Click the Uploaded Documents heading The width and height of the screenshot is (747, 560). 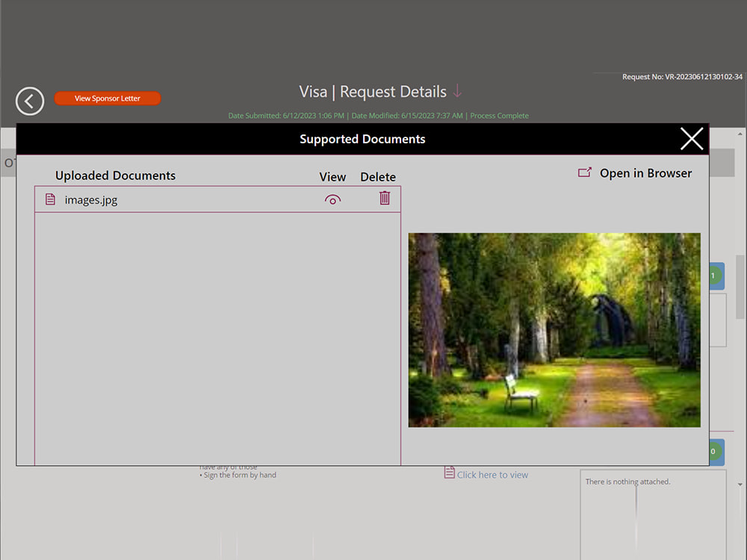click(x=115, y=175)
